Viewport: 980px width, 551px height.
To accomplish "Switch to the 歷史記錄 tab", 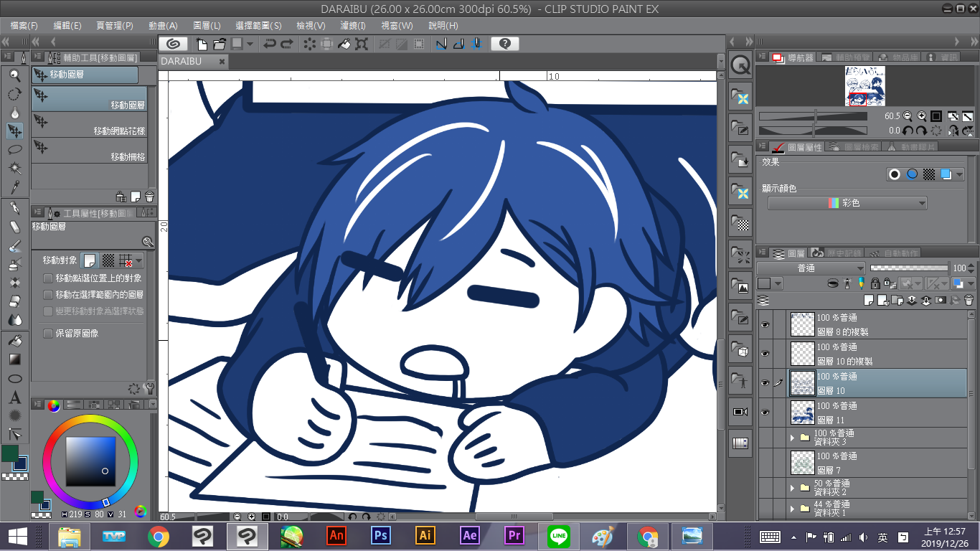I will click(837, 253).
